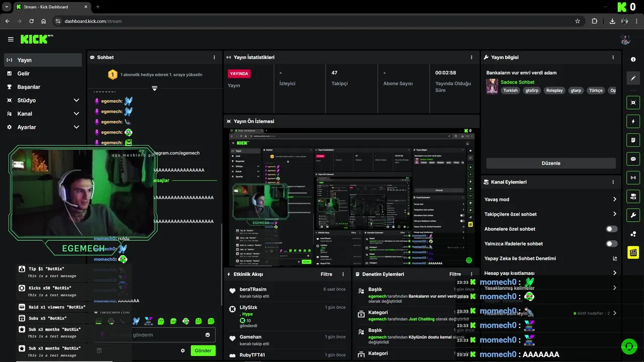Click the gtarp tag
Viewport: 644px width, 362px height.
pos(576,90)
